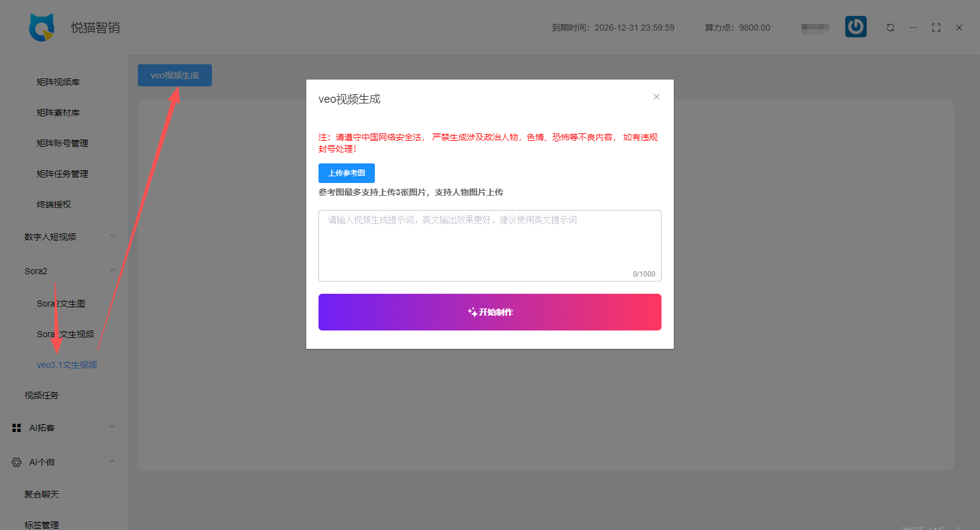Screen dimensions: 980x530
Task: Collapse the AI个微 section chevron
Action: pos(113,461)
